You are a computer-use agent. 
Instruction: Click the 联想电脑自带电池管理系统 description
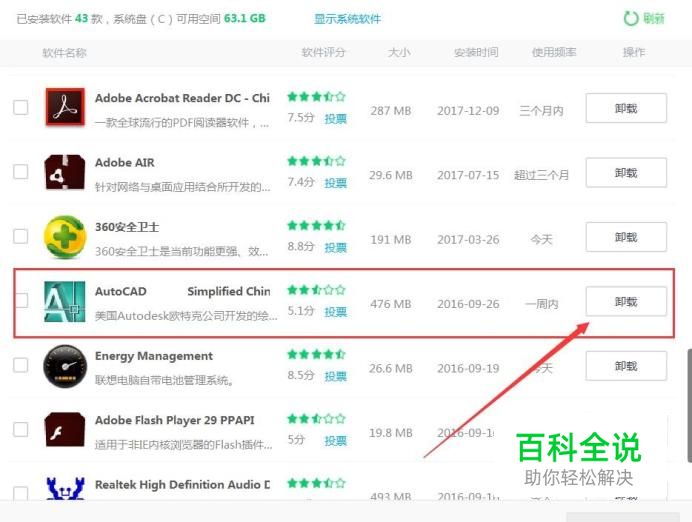(164, 380)
